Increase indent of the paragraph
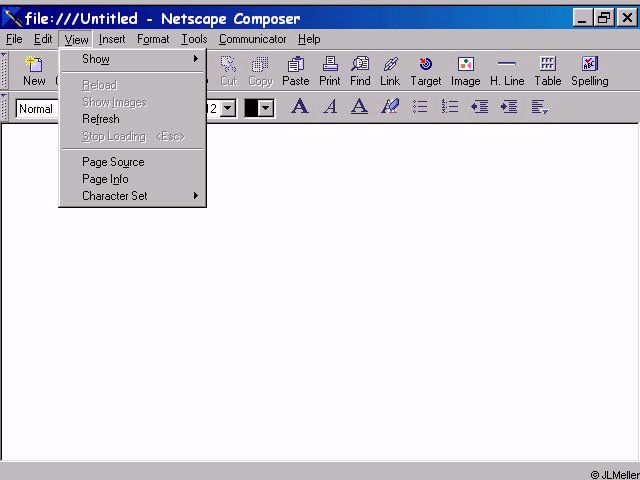640x480 pixels. (509, 107)
